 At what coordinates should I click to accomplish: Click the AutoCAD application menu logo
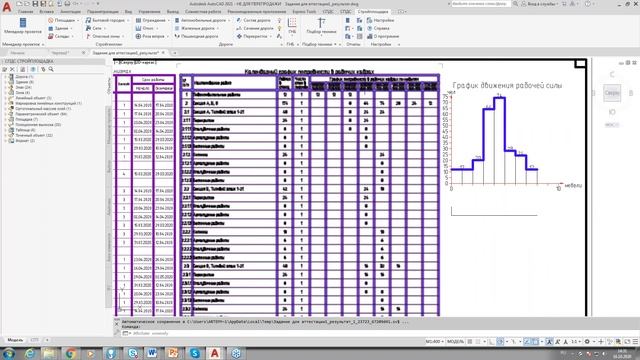click(x=7, y=7)
